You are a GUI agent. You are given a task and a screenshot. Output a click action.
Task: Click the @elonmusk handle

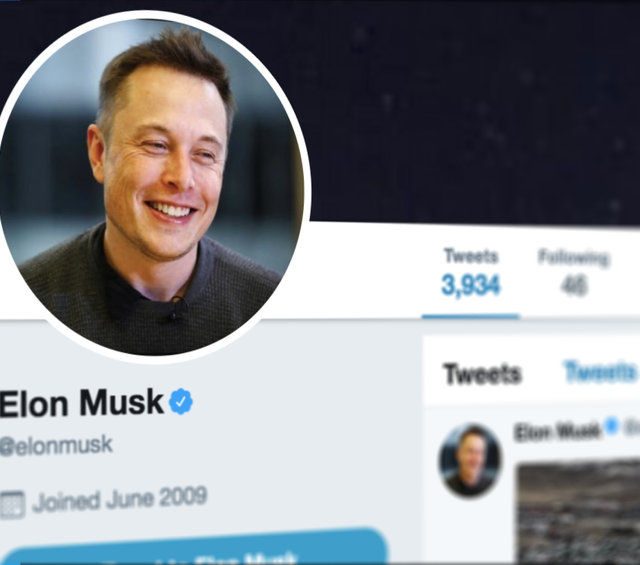click(56, 445)
